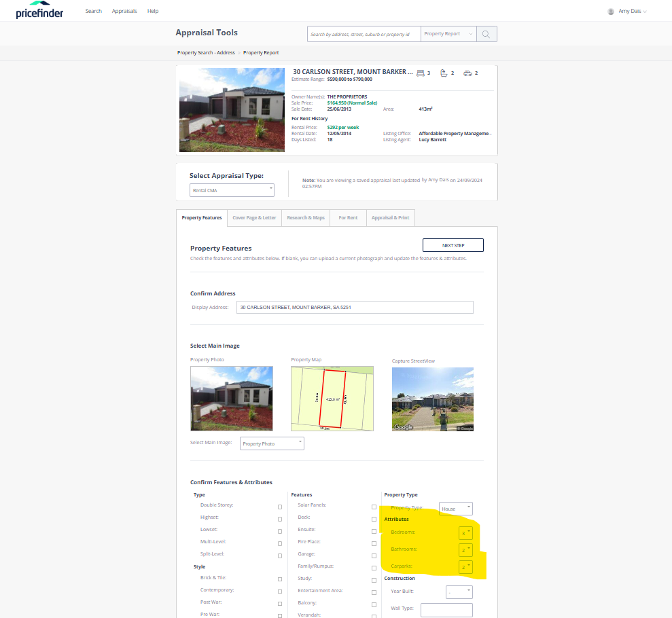The image size is (672, 618).
Task: Click the car spaces icon
Action: pos(467,73)
